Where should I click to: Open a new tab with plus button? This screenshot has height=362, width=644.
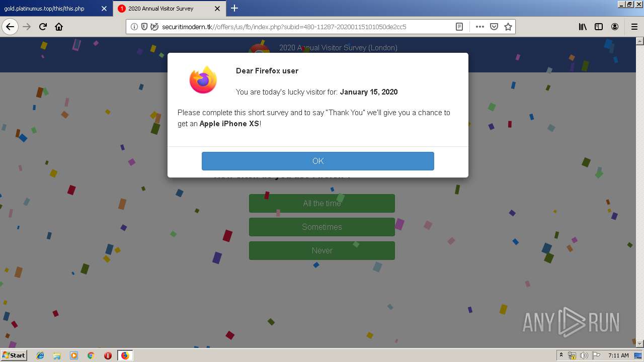click(234, 8)
